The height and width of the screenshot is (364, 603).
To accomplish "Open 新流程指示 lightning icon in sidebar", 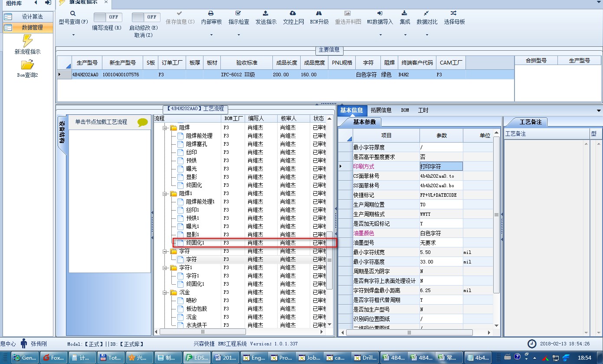I will (x=27, y=41).
